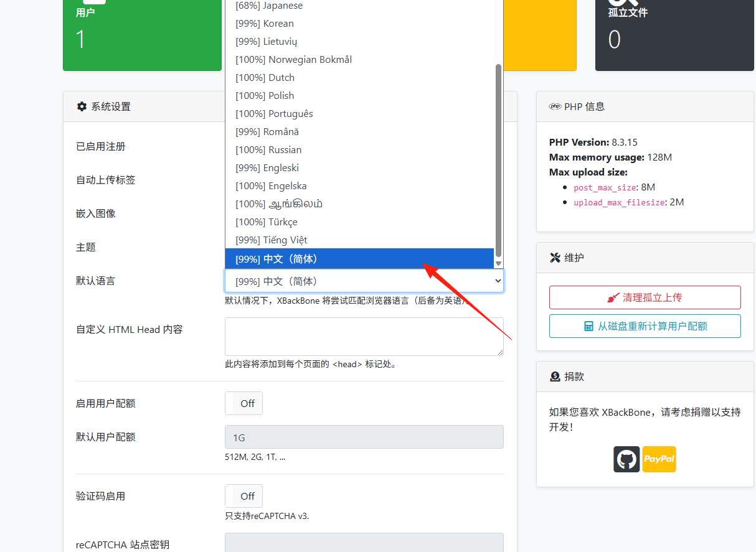Click the language list scrollbar thumb
The width and height of the screenshot is (756, 552).
coord(498,161)
